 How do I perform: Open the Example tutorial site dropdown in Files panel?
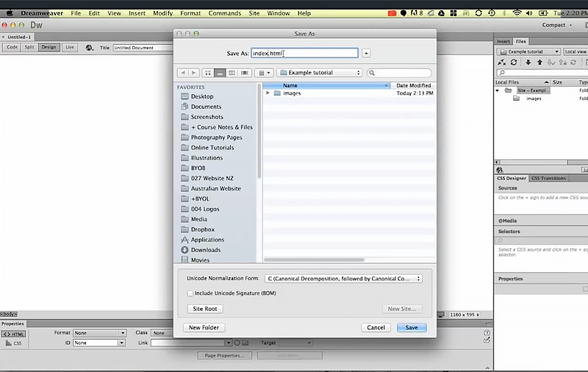point(528,51)
